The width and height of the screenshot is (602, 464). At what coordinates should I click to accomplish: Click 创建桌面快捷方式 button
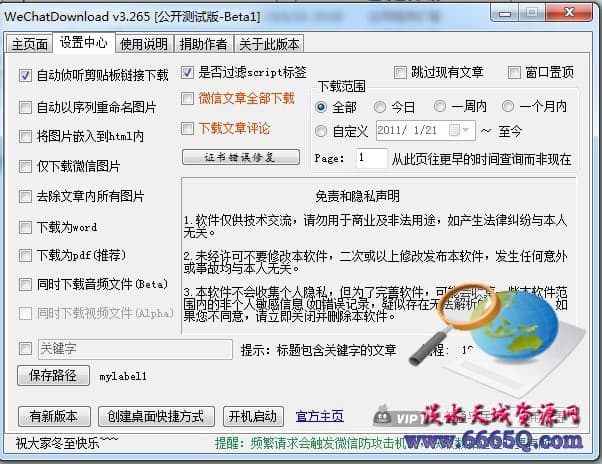[156, 416]
